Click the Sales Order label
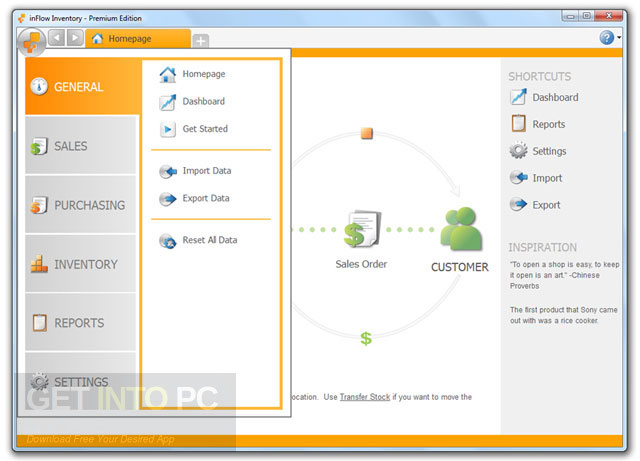Image resolution: width=640 pixels, height=461 pixels. (361, 264)
